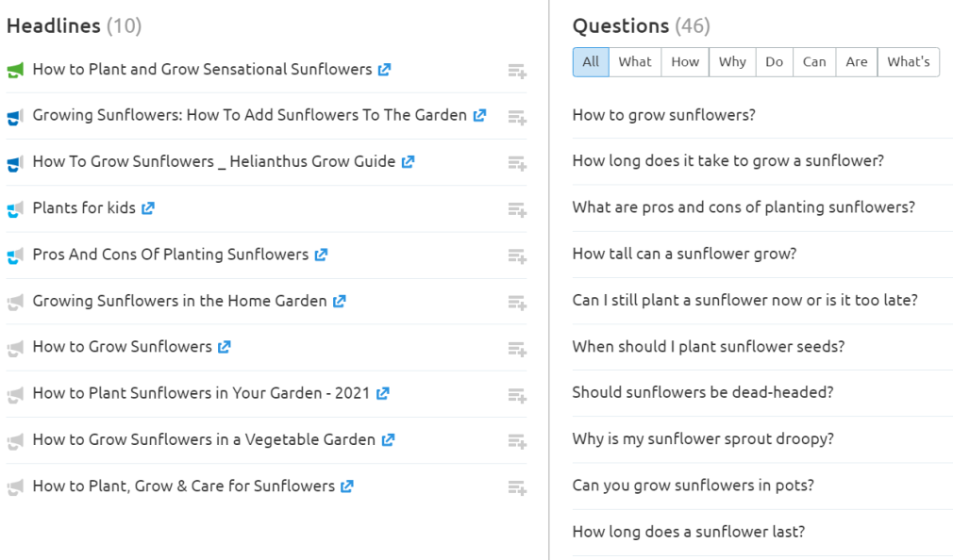Click green megaphone icon beside first headline
The width and height of the screenshot is (953, 560).
tap(15, 70)
